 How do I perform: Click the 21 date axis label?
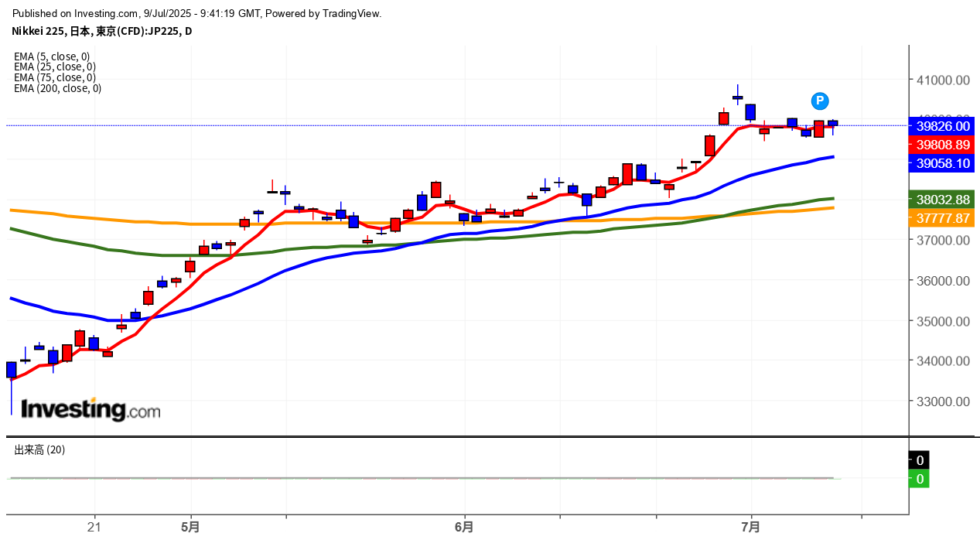(94, 527)
